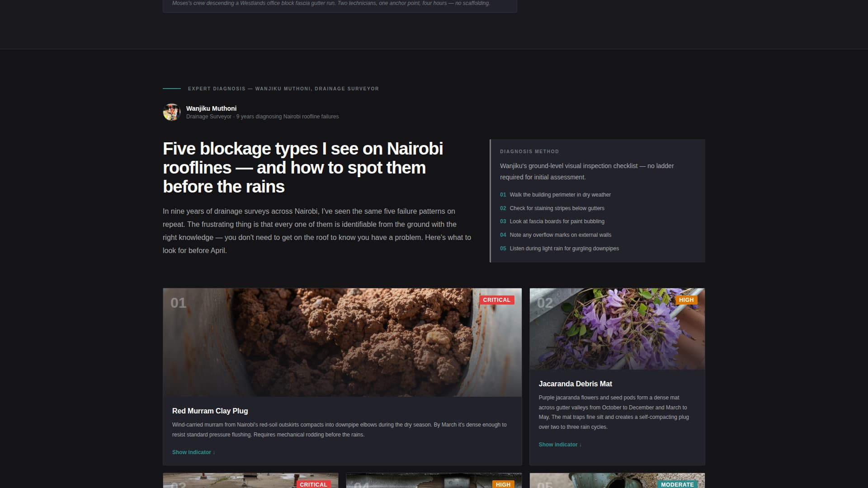Click the CRITICAL badge on card 01
868x488 pixels.
pyautogui.click(x=496, y=300)
